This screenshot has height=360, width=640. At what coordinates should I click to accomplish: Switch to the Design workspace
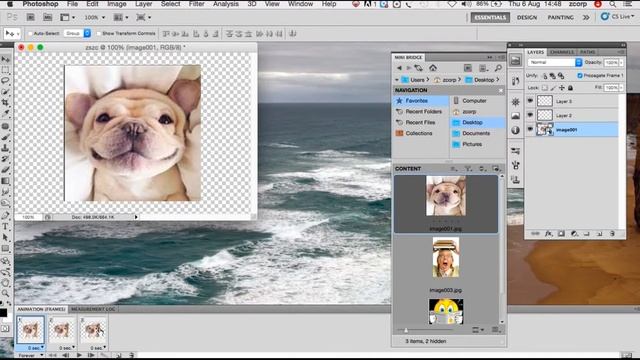527,18
